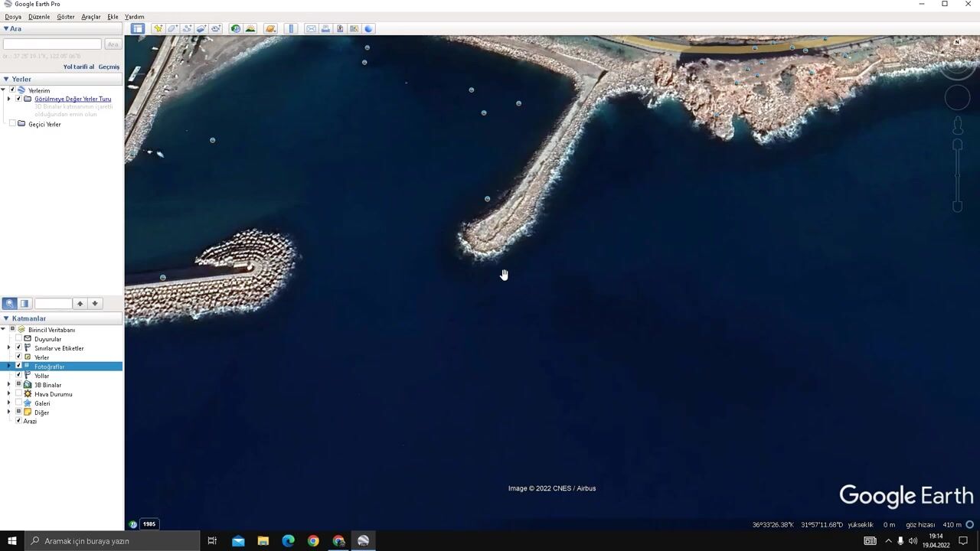Collapse the Katmanlar panel header
Image resolution: width=980 pixels, height=551 pixels.
(x=6, y=318)
